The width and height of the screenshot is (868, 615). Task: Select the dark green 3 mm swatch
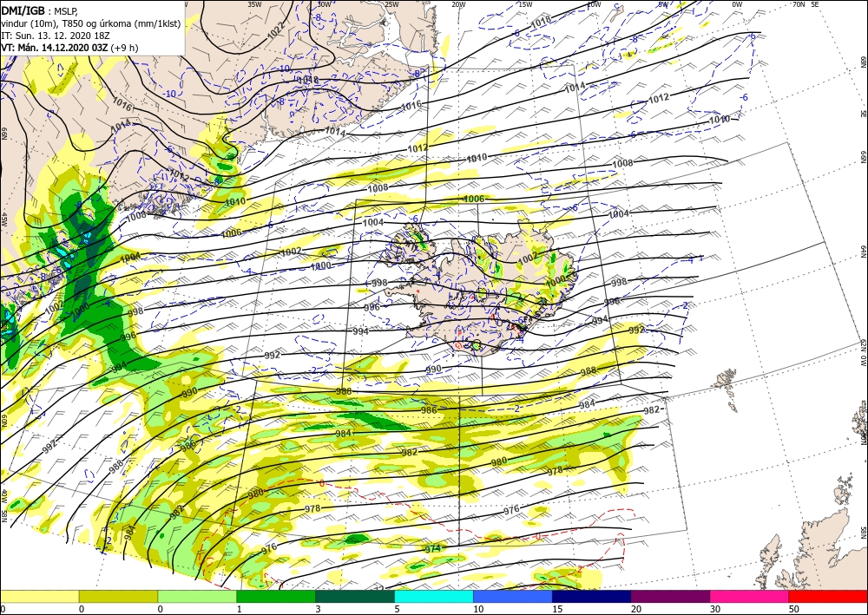click(x=355, y=596)
